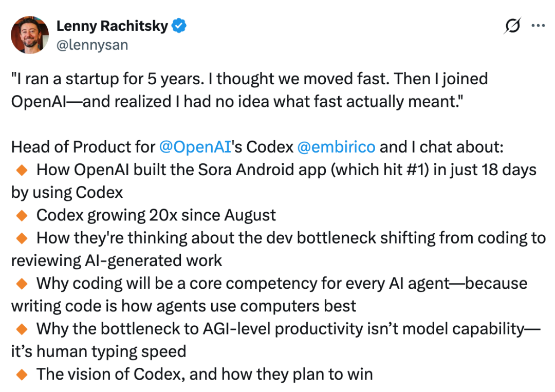The image size is (555, 392).
Task: Visit the @lennysan handle link
Action: [x=92, y=45]
